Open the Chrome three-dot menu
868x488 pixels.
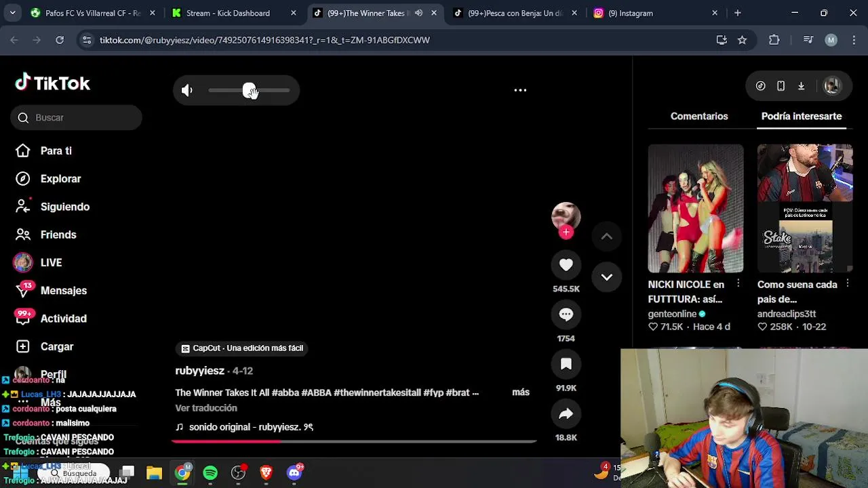tap(853, 40)
